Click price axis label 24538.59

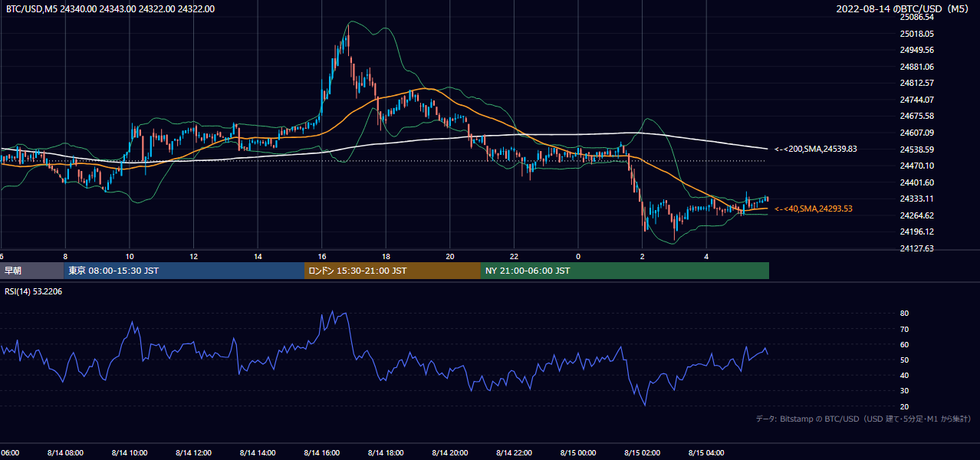917,149
